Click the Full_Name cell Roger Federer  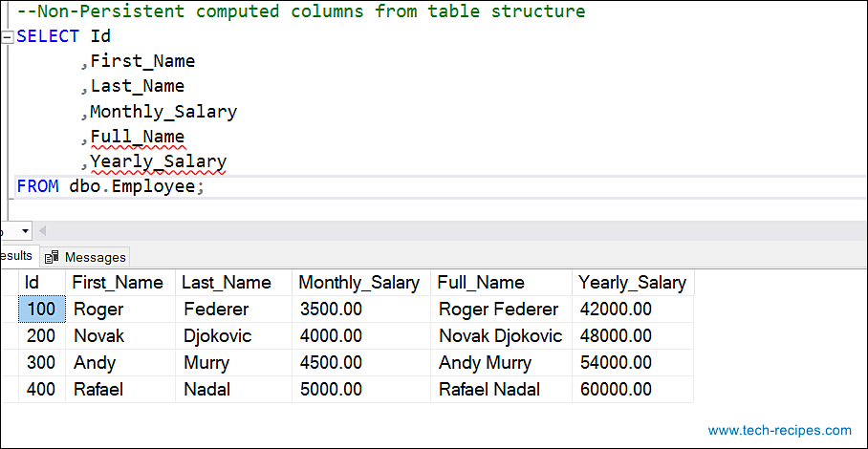coord(501,310)
